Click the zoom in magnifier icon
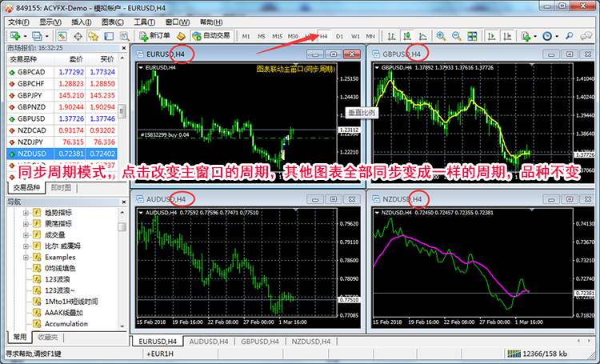This screenshot has height=364, width=600. (441, 36)
